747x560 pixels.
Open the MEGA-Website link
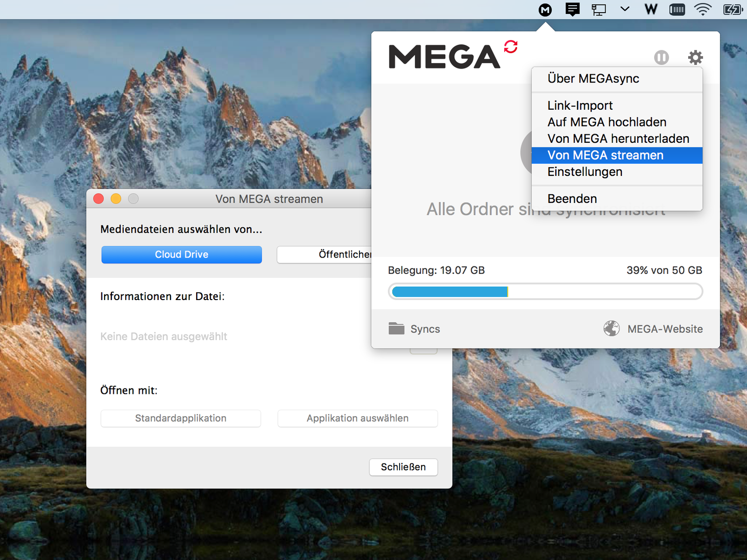click(665, 329)
